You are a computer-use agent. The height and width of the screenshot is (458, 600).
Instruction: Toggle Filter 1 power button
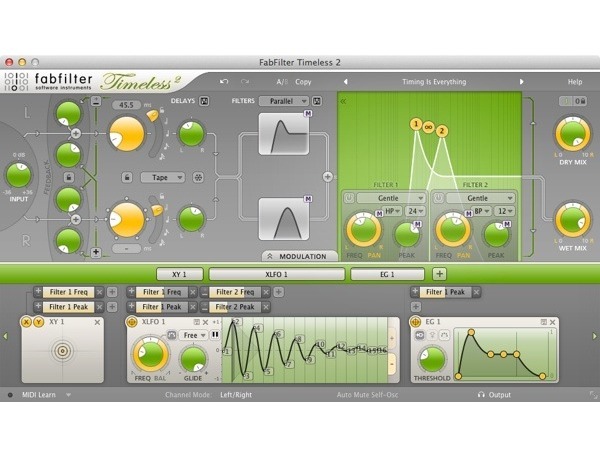click(x=349, y=198)
